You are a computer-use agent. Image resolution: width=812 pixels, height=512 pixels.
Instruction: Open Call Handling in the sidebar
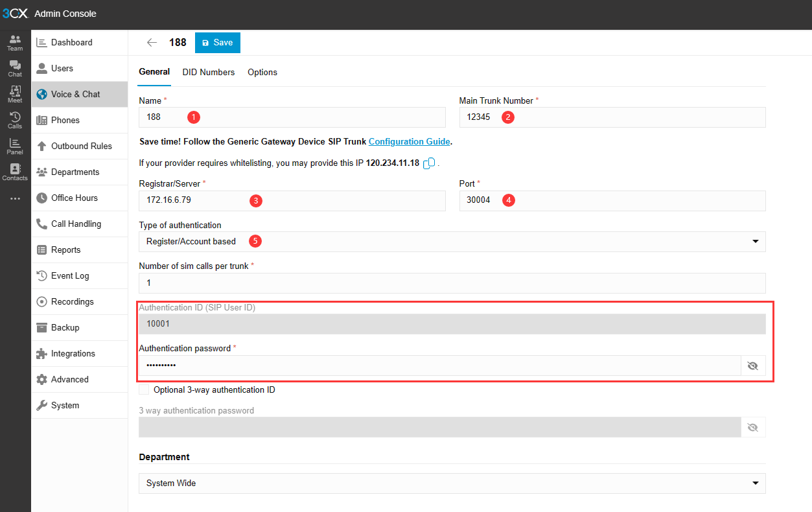click(80, 224)
